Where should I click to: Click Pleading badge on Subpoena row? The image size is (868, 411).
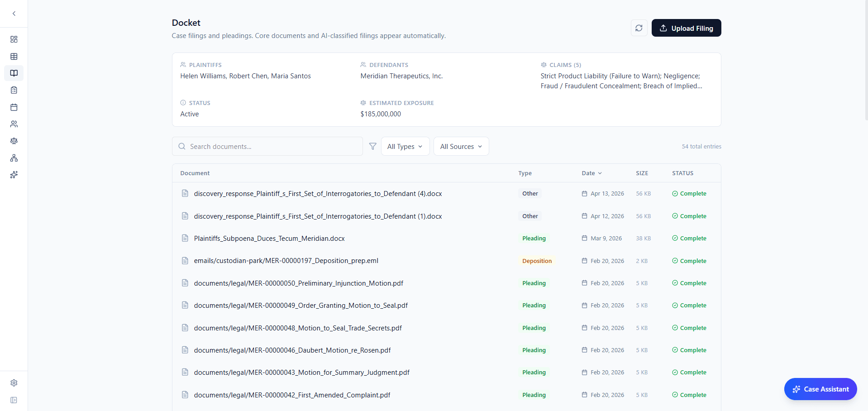pos(534,239)
